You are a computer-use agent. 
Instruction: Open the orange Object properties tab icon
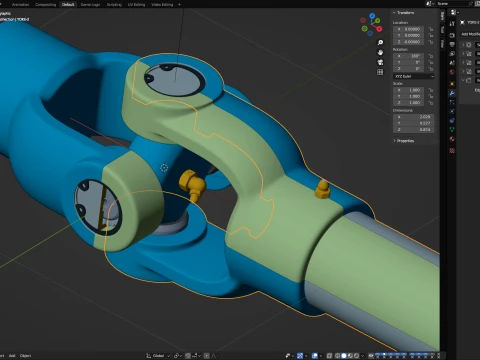(452, 83)
